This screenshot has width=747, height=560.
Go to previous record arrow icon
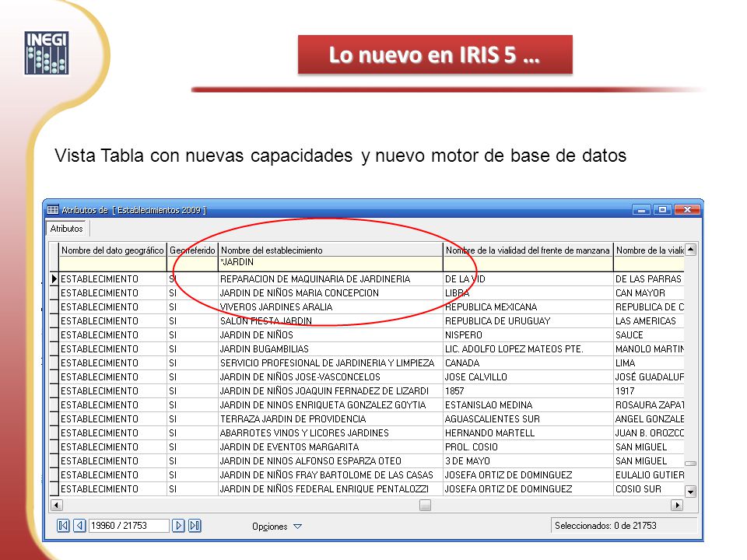click(x=79, y=525)
